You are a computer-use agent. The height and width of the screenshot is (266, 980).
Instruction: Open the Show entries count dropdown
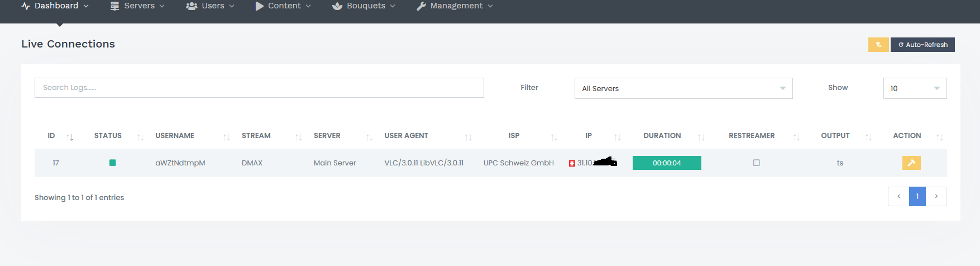[914, 88]
